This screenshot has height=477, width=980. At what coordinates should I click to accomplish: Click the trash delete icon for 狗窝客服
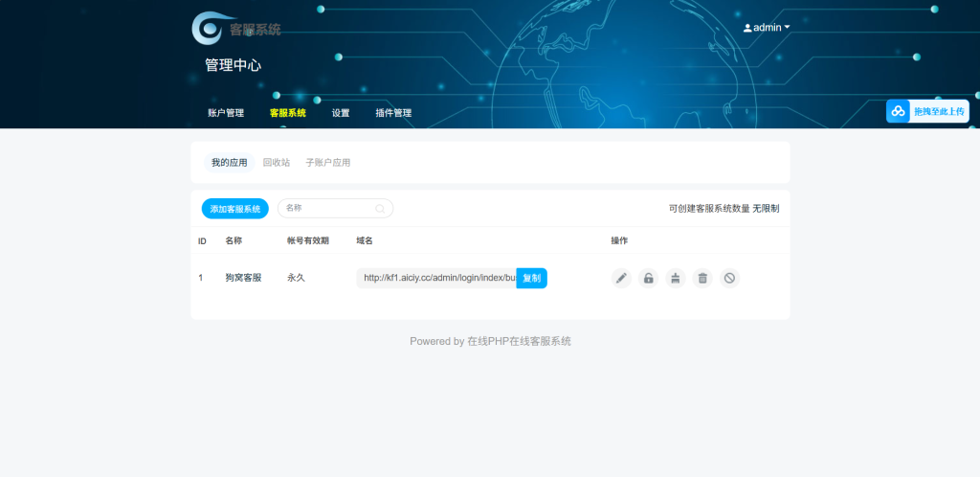(702, 278)
